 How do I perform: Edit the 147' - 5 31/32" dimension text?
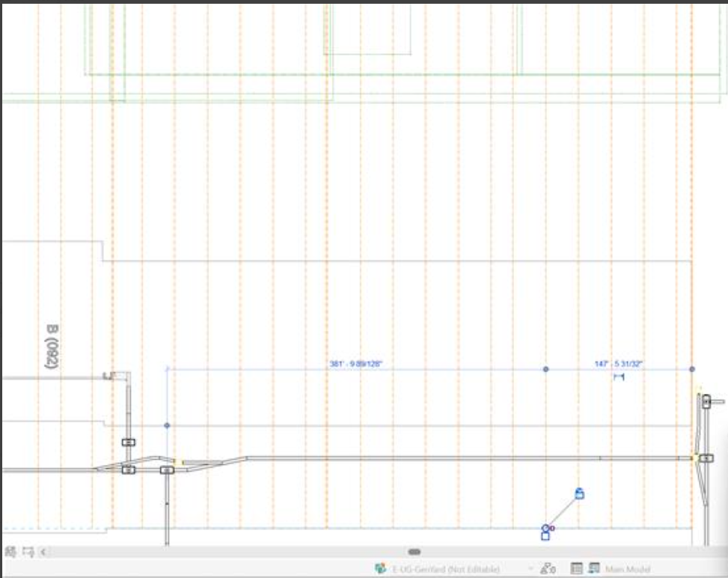[x=619, y=364]
